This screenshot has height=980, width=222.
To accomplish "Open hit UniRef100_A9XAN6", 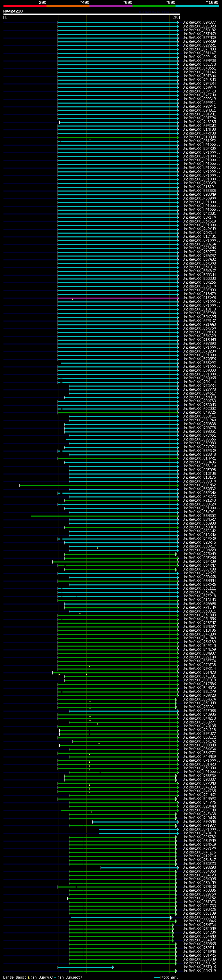I will point(199,822).
